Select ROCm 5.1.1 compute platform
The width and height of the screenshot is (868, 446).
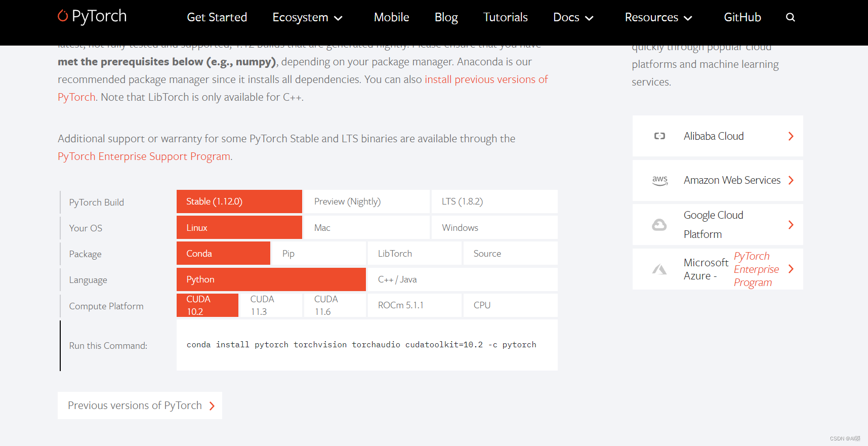pyautogui.click(x=415, y=305)
